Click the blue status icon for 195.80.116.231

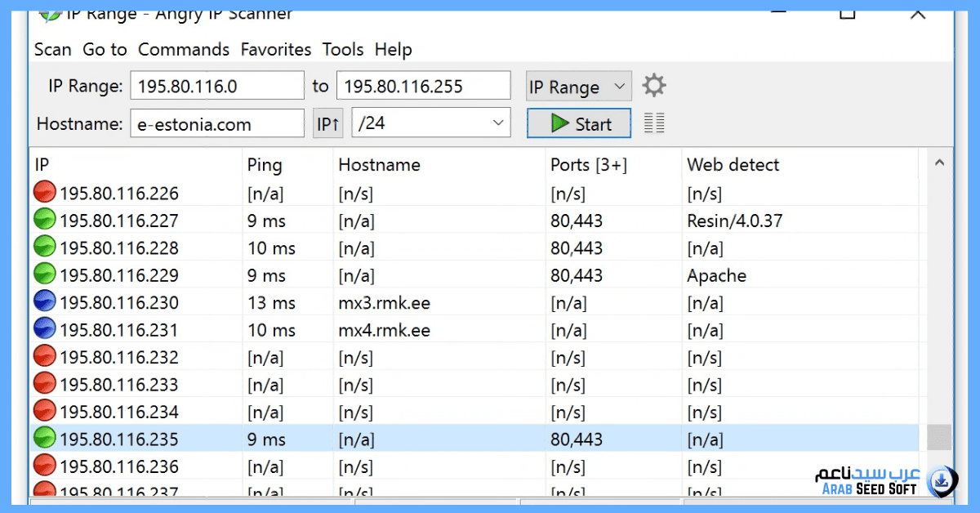point(45,330)
